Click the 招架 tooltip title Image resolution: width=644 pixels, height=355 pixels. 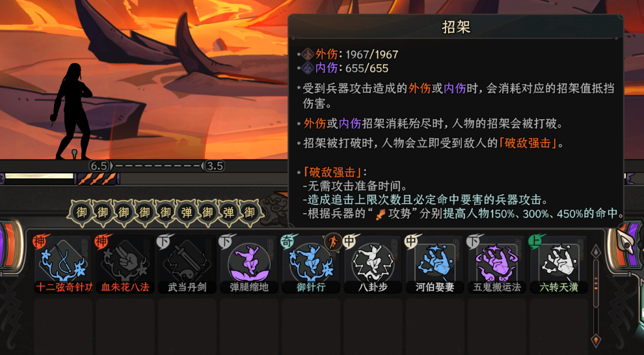pos(456,27)
